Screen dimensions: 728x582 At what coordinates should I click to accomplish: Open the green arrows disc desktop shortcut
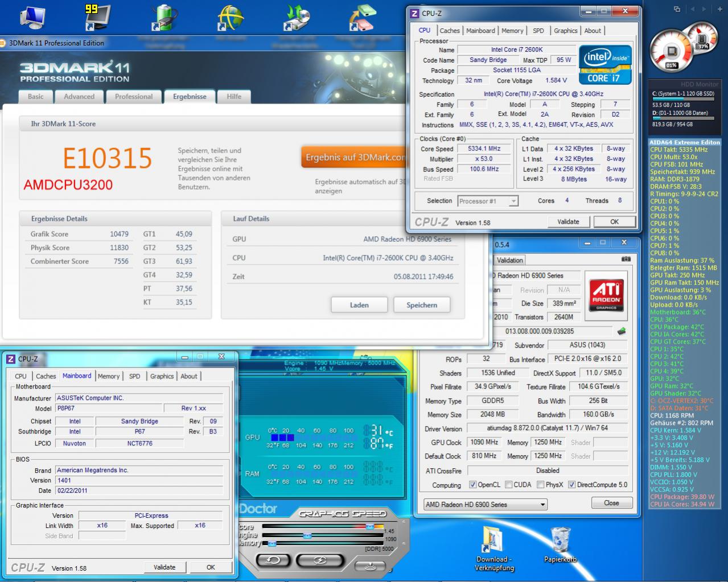coord(298,17)
